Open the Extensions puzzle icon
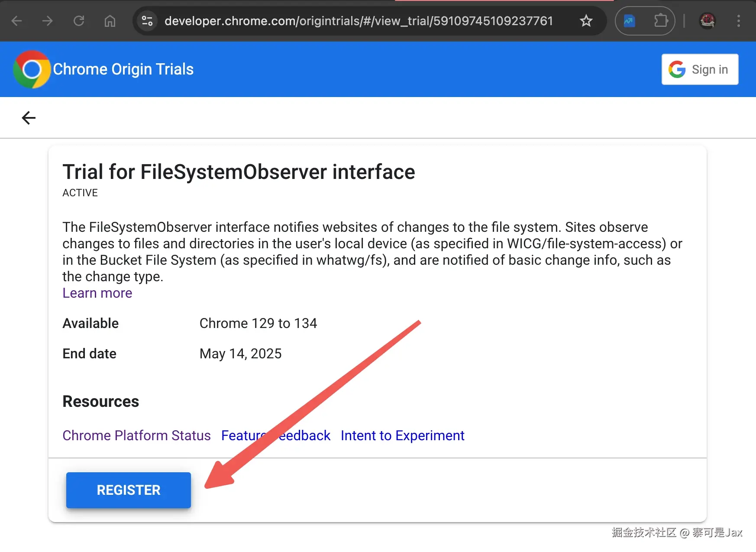The height and width of the screenshot is (552, 756). [x=661, y=21]
